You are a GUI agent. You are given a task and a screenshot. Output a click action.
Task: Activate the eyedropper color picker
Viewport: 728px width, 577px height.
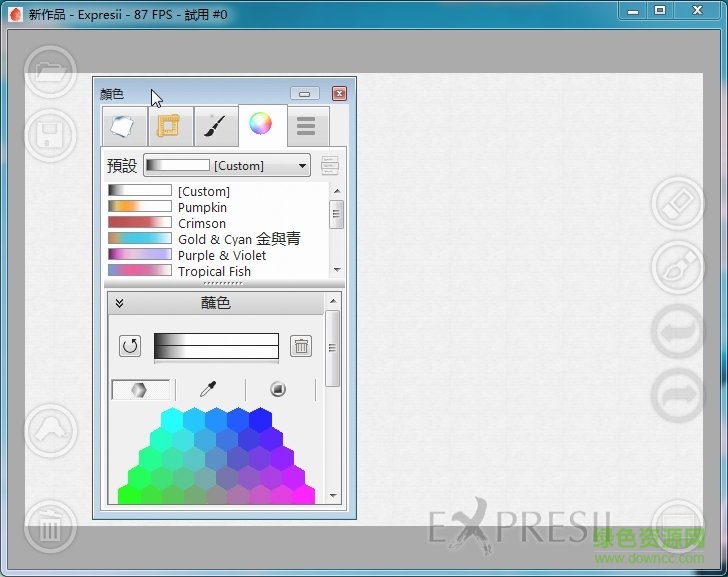[208, 390]
